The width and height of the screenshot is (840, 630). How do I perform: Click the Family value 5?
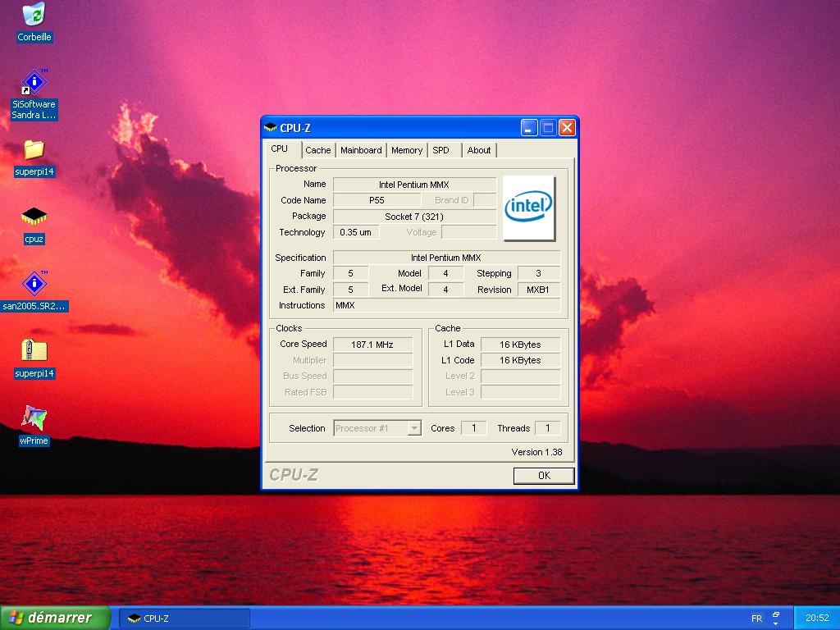[350, 273]
